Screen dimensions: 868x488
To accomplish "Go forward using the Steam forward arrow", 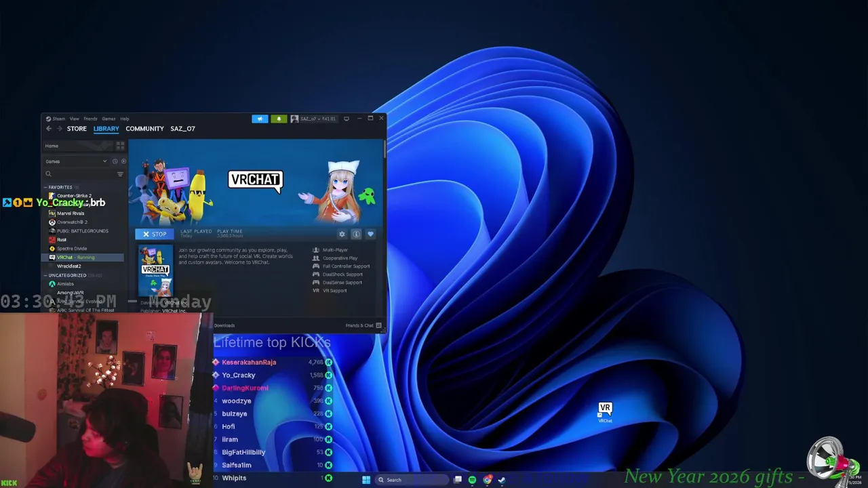I will (59, 129).
